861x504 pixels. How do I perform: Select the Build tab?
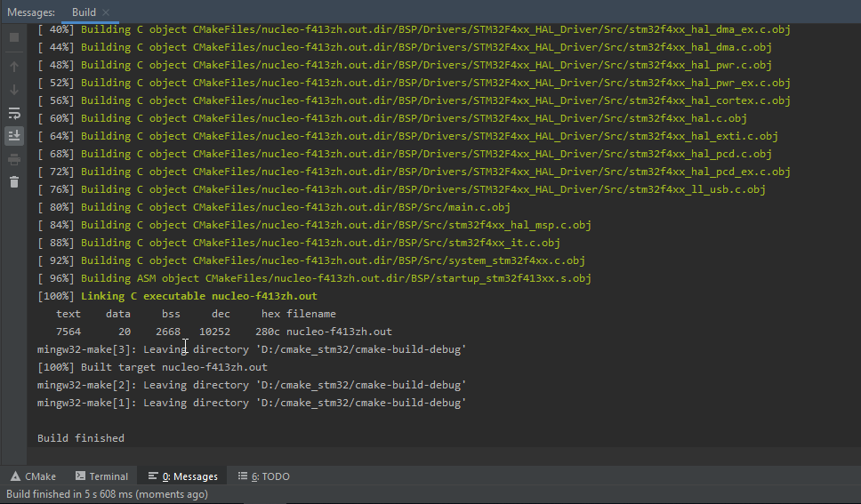coord(84,12)
